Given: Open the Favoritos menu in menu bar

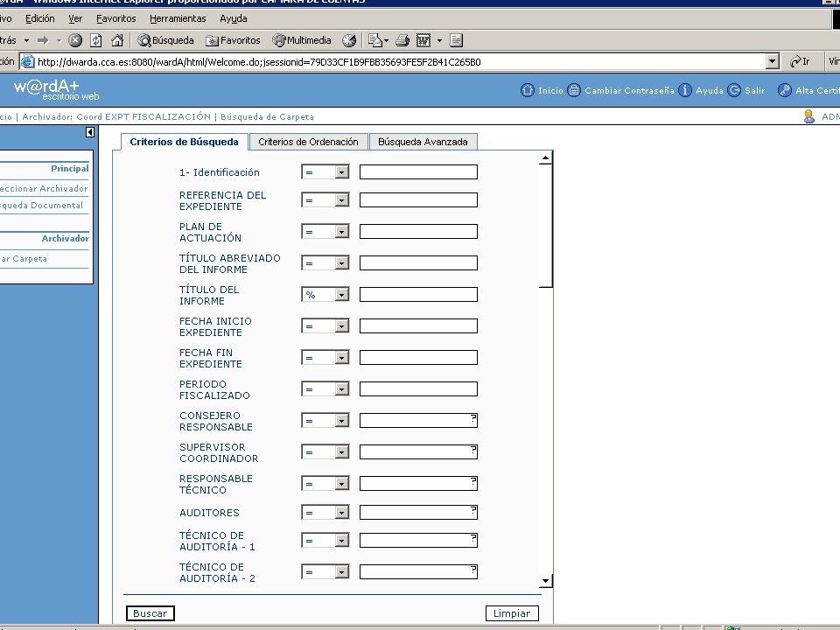Looking at the screenshot, I should point(116,18).
